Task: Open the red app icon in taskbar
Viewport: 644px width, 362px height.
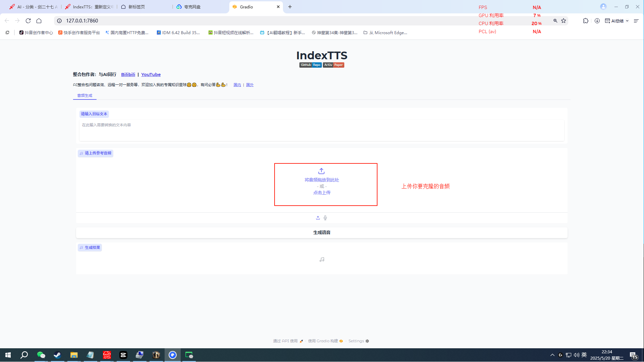Action: click(x=107, y=355)
